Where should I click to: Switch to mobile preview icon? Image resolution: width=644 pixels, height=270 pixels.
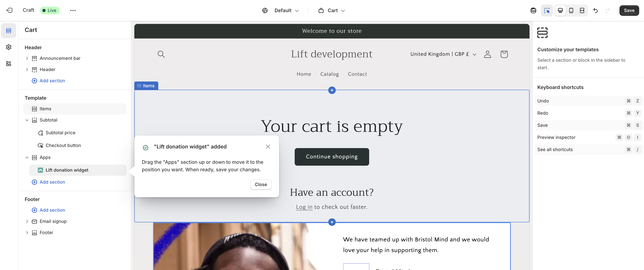(571, 10)
